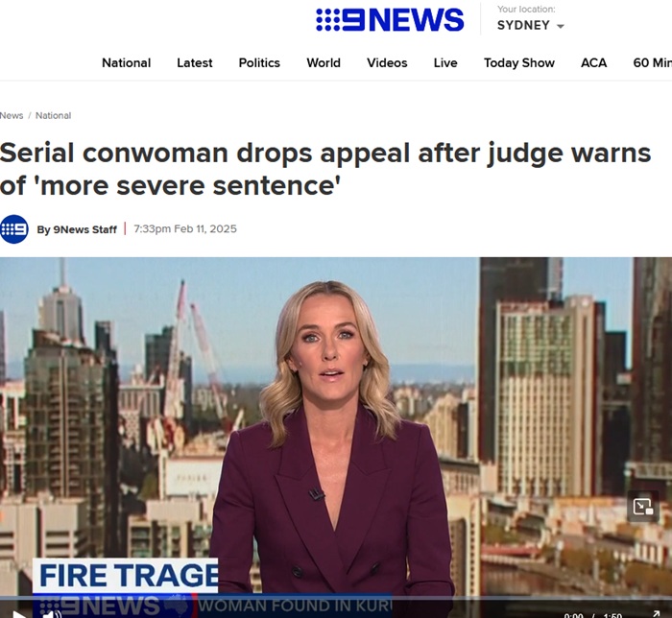This screenshot has width=672, height=618.
Task: Go to Latest news tab
Action: 195,63
